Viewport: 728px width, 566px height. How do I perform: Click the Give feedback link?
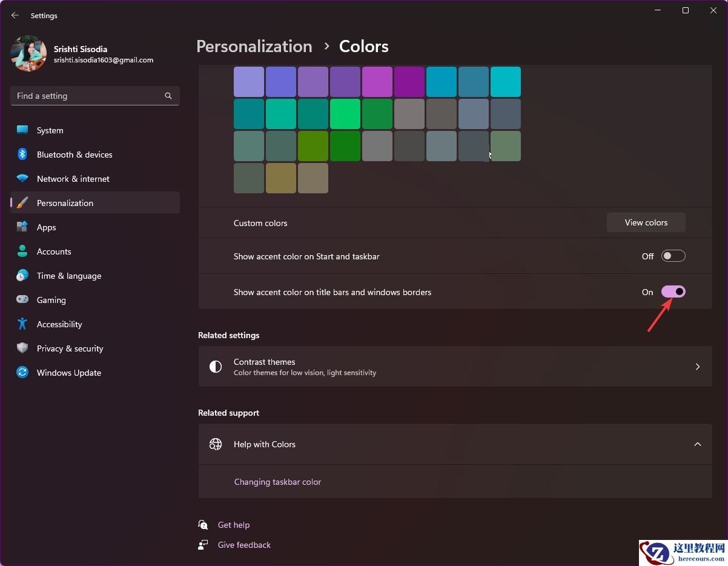[x=244, y=545]
